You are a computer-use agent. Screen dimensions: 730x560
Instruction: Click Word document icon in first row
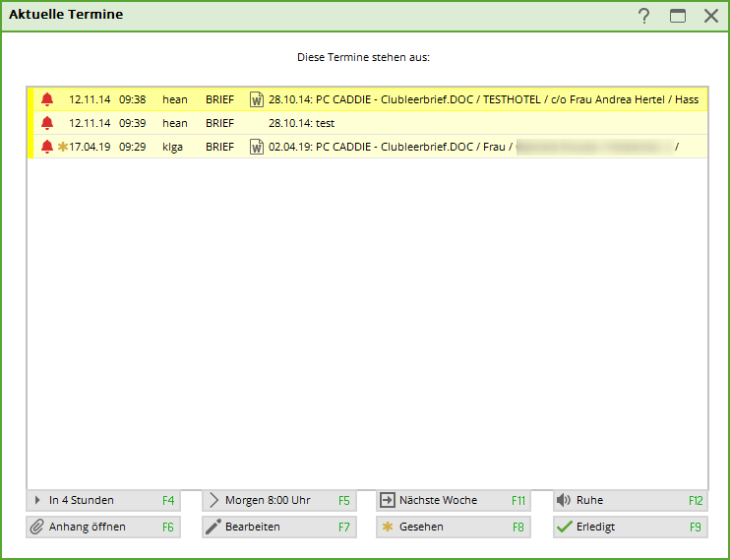click(257, 99)
